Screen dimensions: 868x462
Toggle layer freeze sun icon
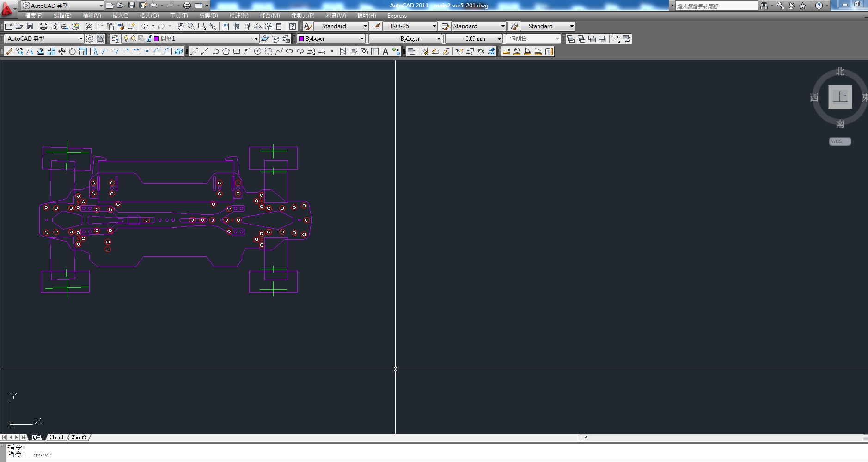pos(133,39)
